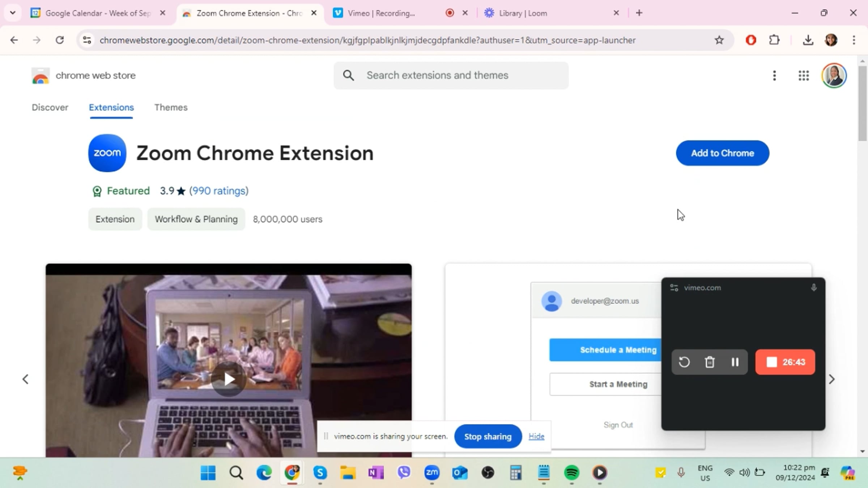Switch to the Themes tab
The width and height of the screenshot is (868, 488).
171,107
